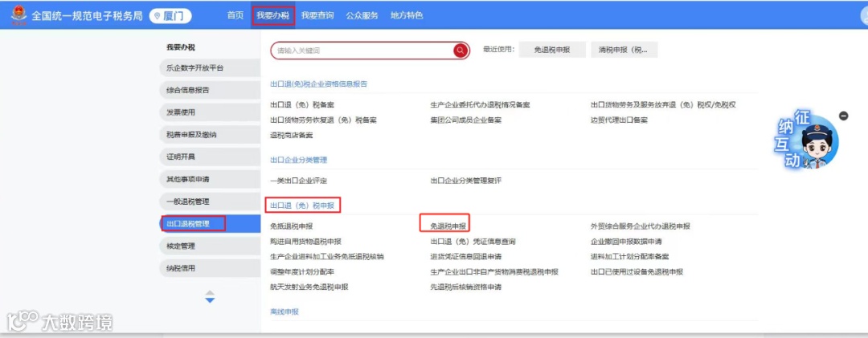
Task: Open 先退税后核销资格申请
Action: 466,287
